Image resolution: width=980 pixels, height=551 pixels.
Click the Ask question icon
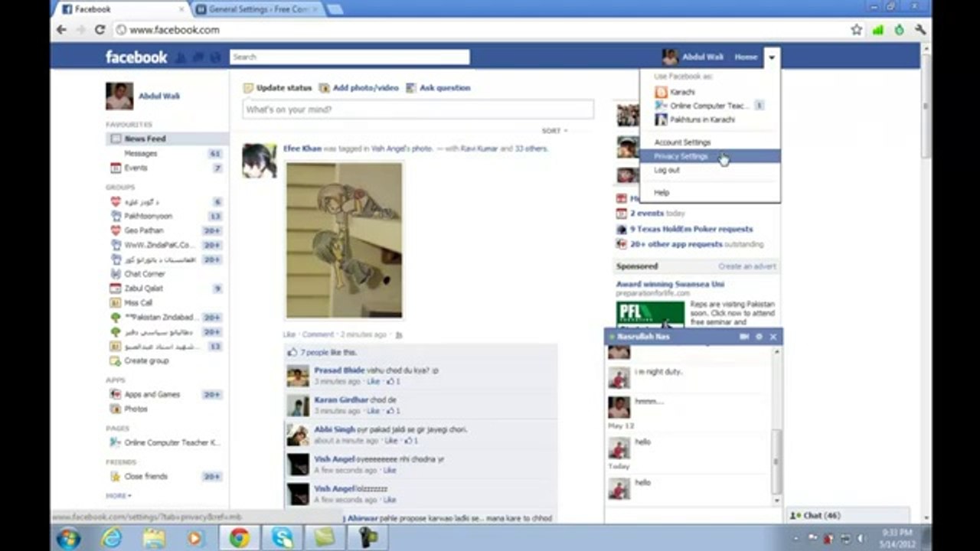pyautogui.click(x=411, y=88)
